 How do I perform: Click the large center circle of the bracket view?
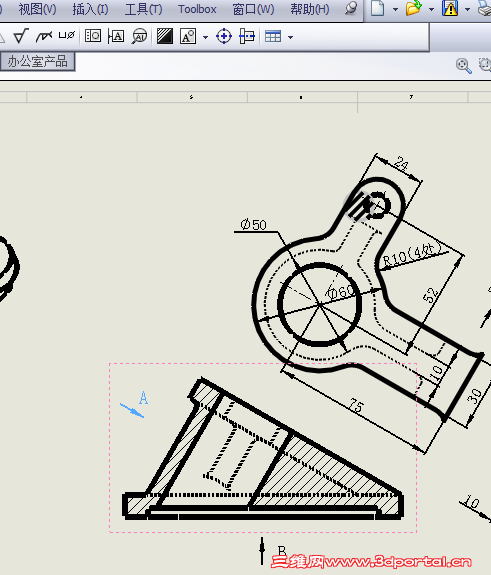(x=319, y=304)
